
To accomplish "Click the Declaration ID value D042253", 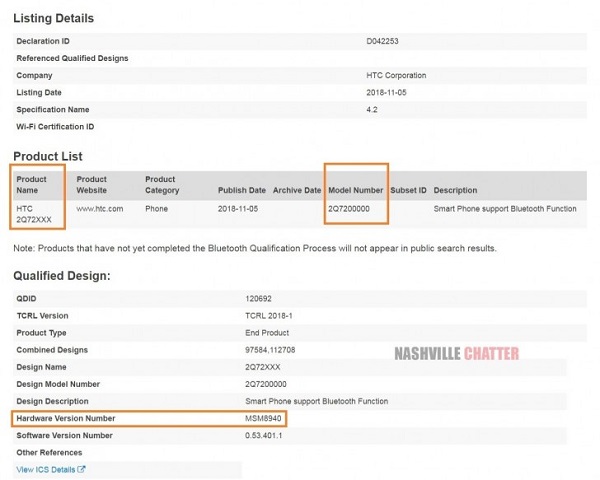I will 384,41.
